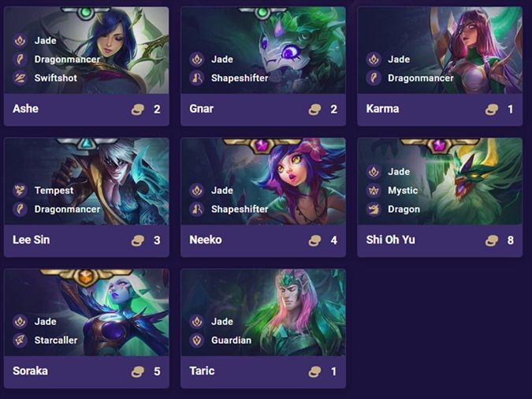Screen dimensions: 532x399
Task: Open the Ashe champion name link
Action: [25, 109]
